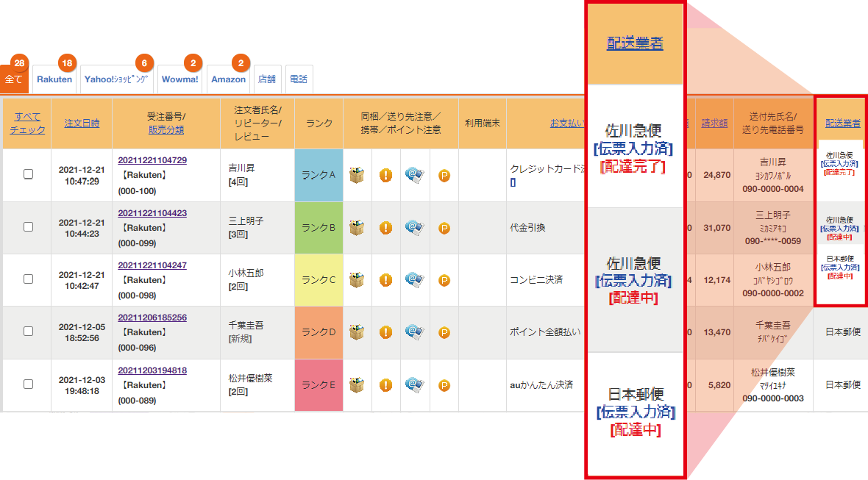Click 配送業者 link in enlarged callout

[x=635, y=43]
